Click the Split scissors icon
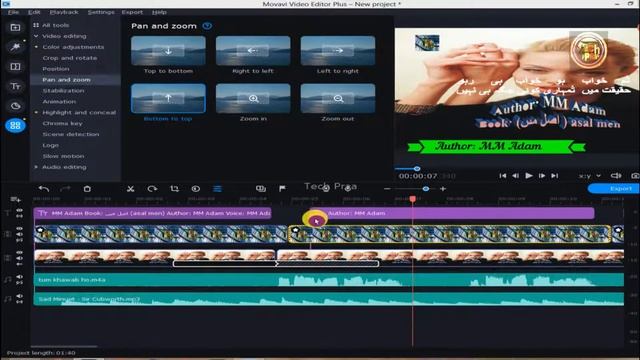The height and width of the screenshot is (360, 640). 131,189
